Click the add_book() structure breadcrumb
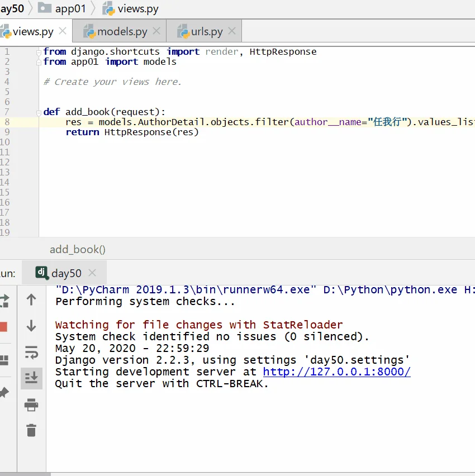Screen dimensions: 475x476 pyautogui.click(x=78, y=250)
